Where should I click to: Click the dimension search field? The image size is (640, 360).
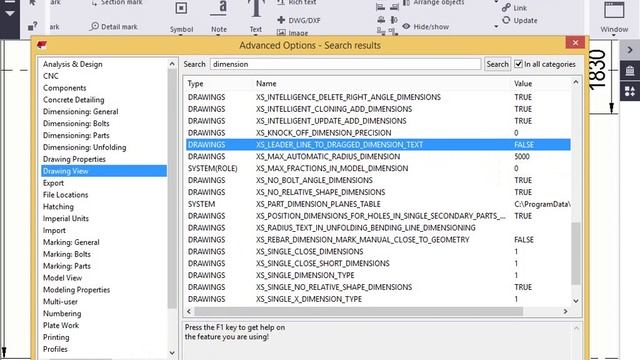coord(345,64)
